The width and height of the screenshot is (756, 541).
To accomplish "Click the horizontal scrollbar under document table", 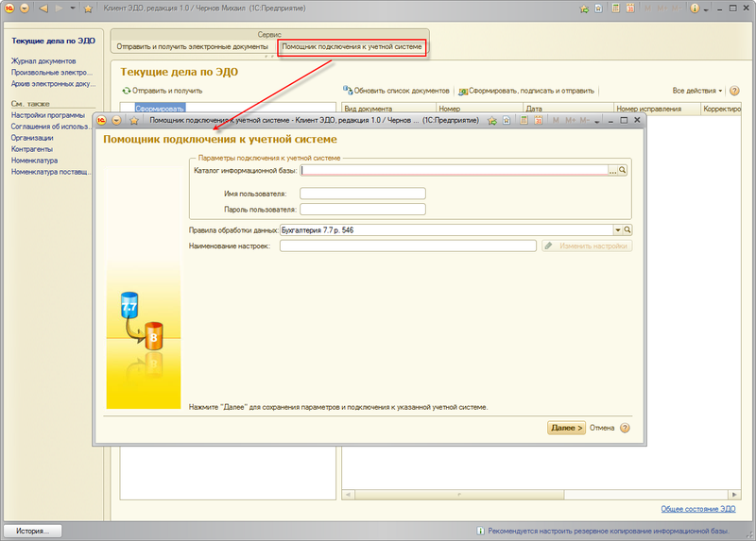I will (x=541, y=495).
